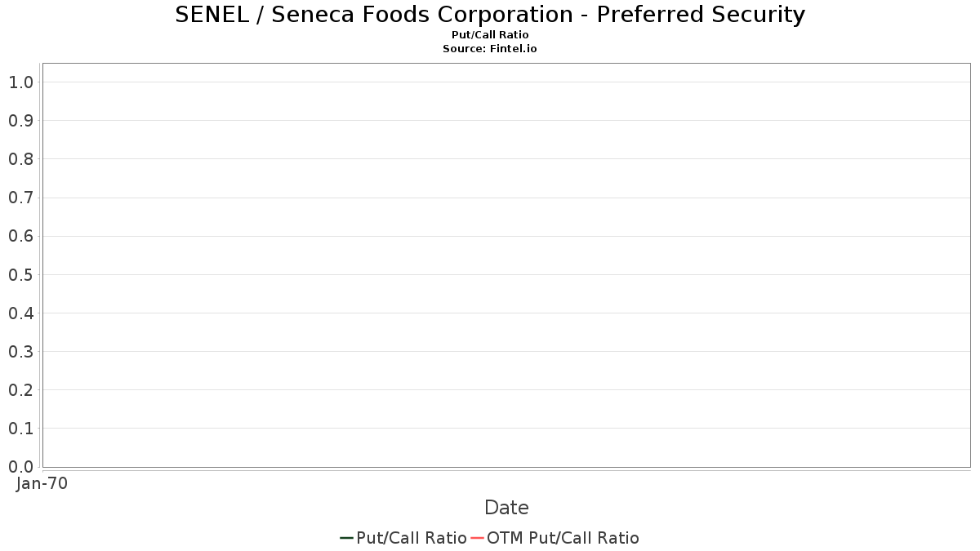Click the 1.0 y-axis tick label
The image size is (980, 551).
[x=20, y=82]
